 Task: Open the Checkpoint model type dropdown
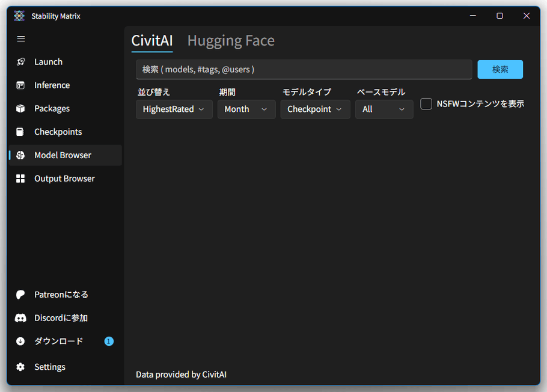[x=315, y=109]
